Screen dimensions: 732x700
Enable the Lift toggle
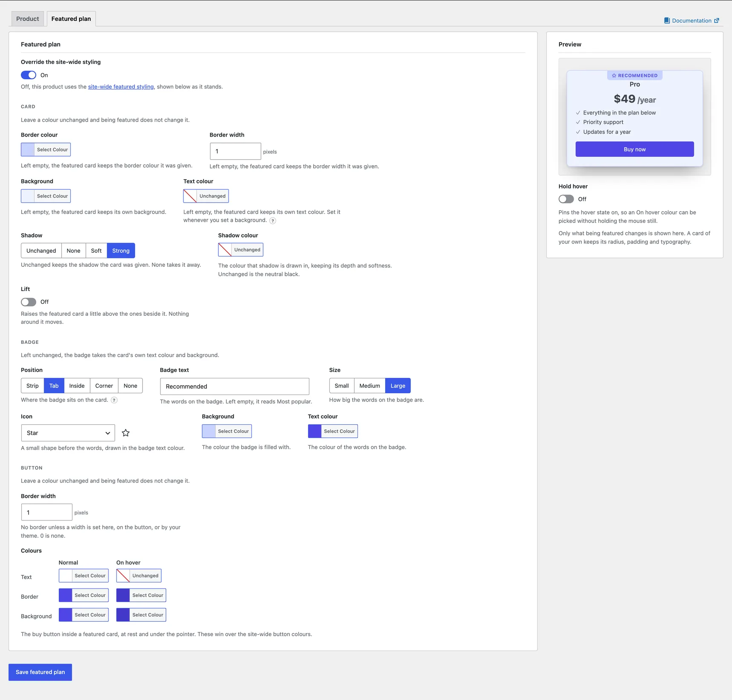(29, 302)
